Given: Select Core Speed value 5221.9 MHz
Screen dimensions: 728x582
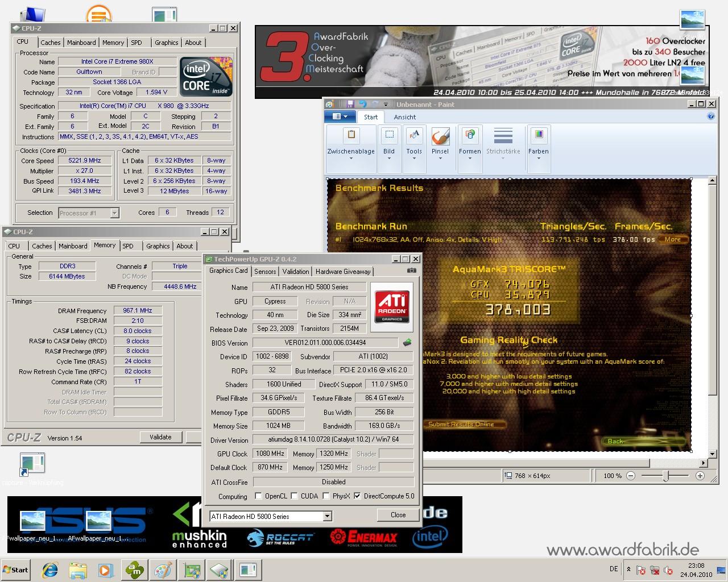Looking at the screenshot, I should [x=84, y=161].
